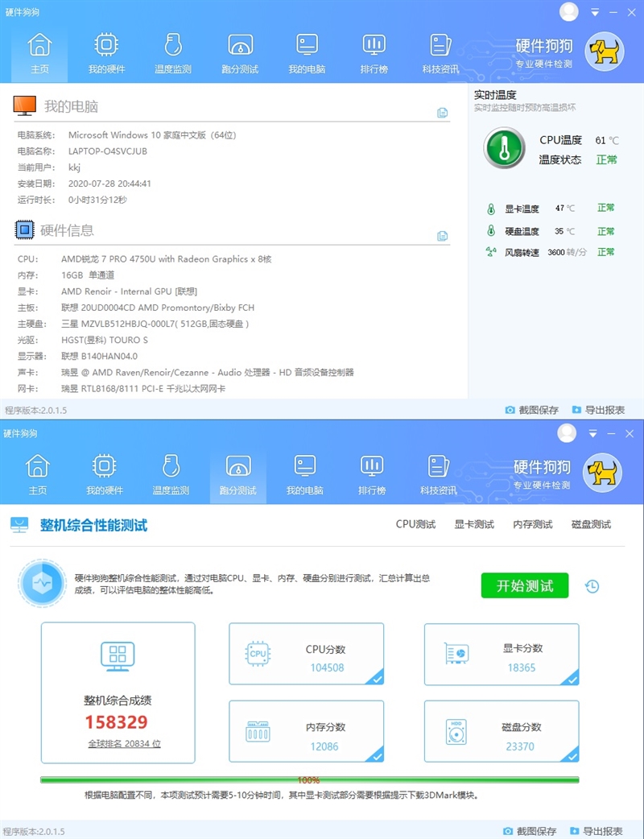Open the test history clock icon
Image resolution: width=644 pixels, height=839 pixels.
[592, 586]
